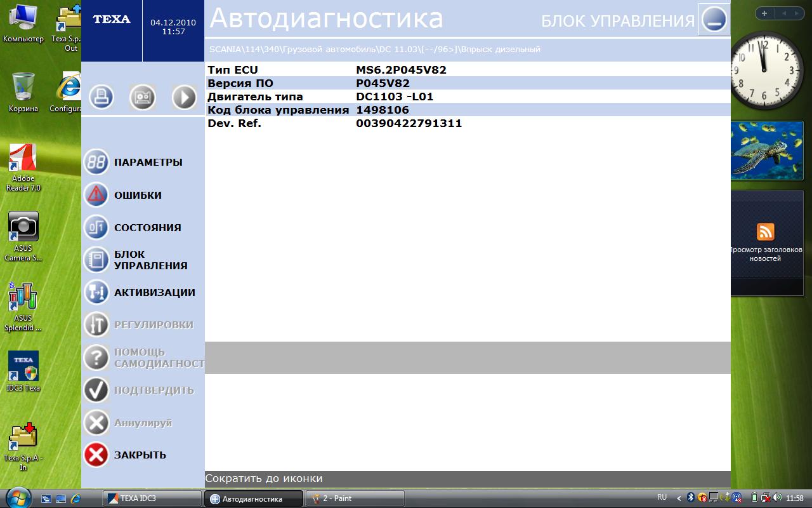Select control unit code 1498106
This screenshot has width=812, height=508.
click(383, 110)
